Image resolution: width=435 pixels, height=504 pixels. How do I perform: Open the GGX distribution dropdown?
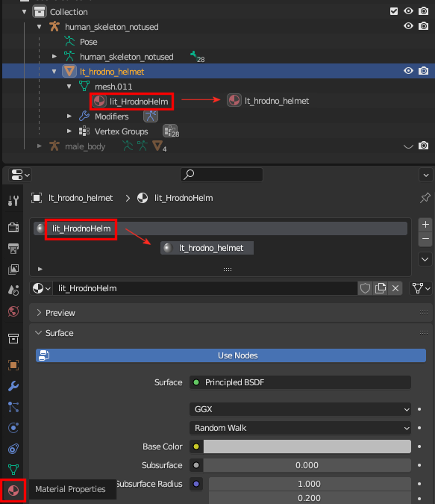[300, 409]
